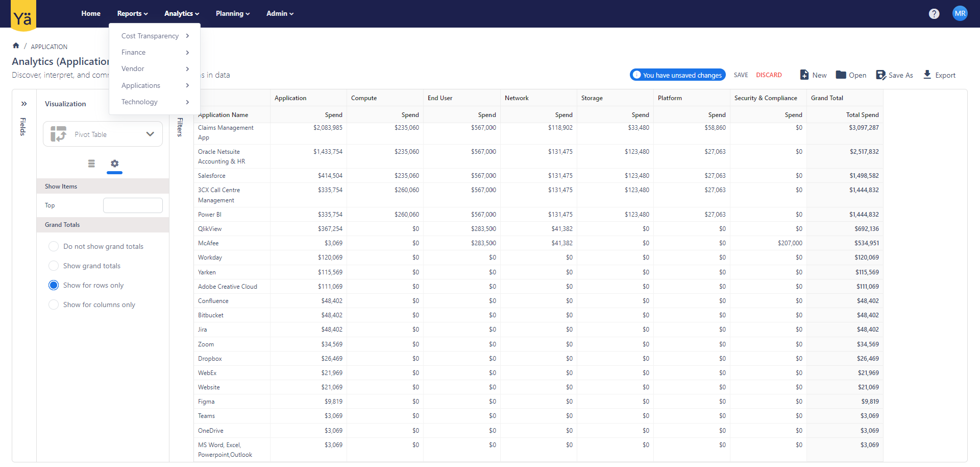Screen dimensions: 980x467
Task: Open the help question mark icon
Action: (934, 14)
